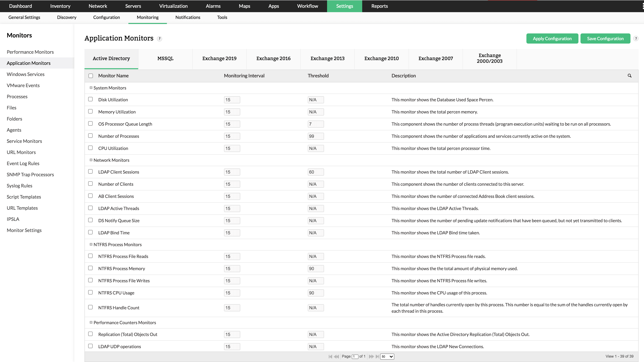The width and height of the screenshot is (644, 362).
Task: Jump to last page using pagination control
Action: pyautogui.click(x=378, y=356)
